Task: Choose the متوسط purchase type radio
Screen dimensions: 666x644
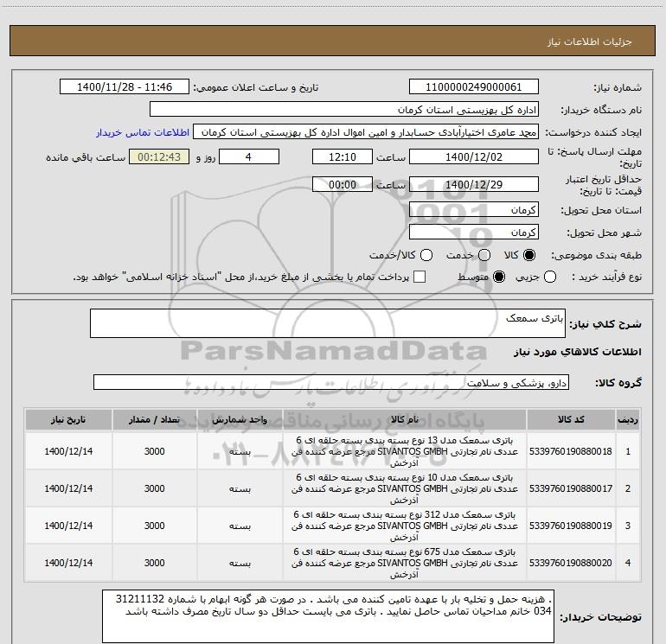Action: (499, 277)
